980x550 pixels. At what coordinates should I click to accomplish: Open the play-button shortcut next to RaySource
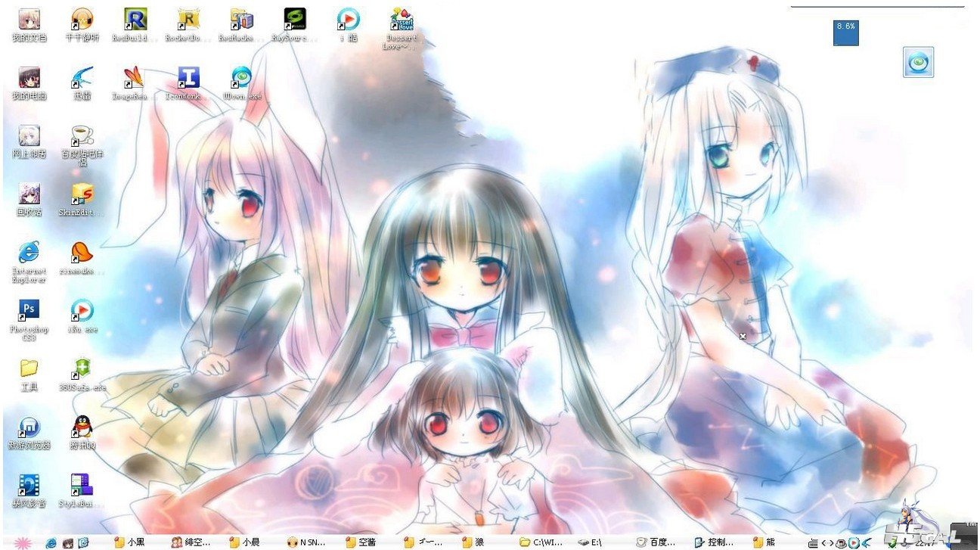tap(348, 19)
